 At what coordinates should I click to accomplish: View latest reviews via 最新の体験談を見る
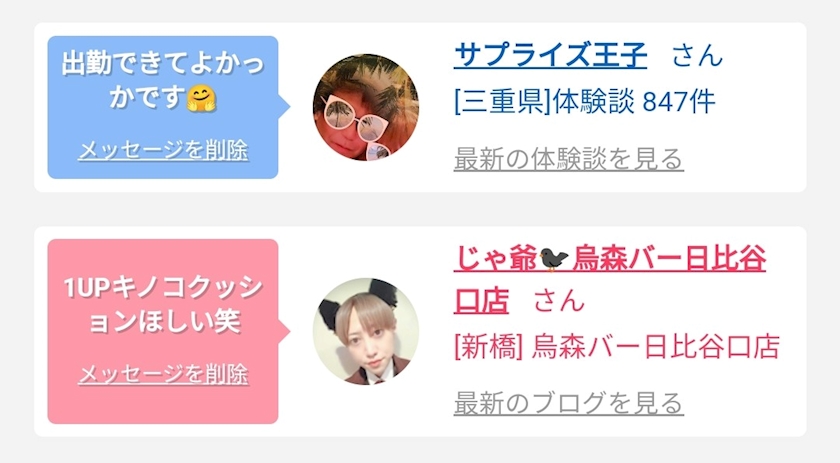point(568,159)
